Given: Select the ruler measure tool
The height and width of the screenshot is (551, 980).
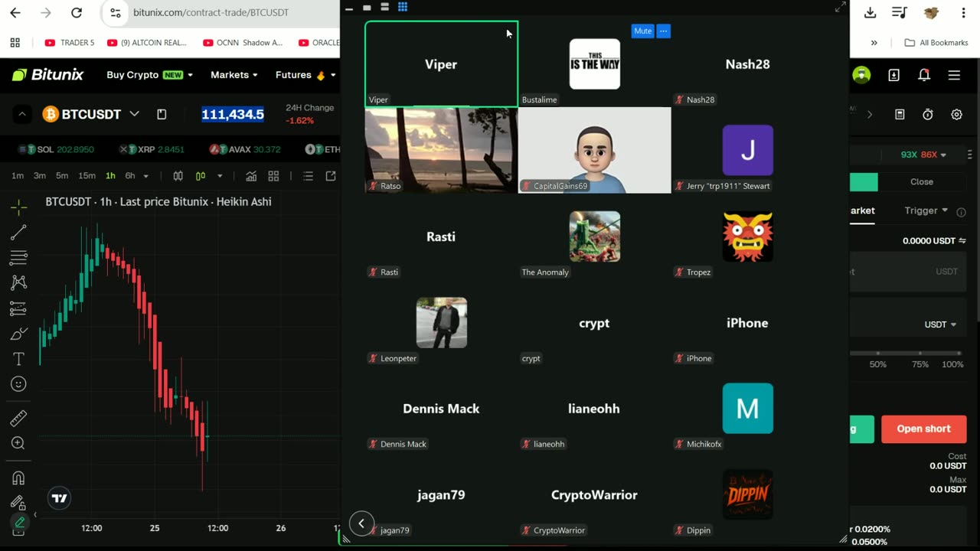Looking at the screenshot, I should click(19, 418).
